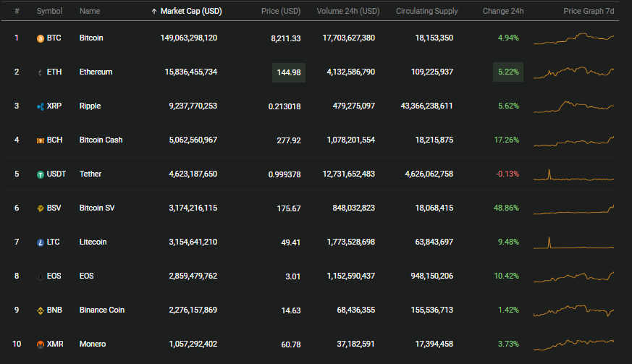Open the EOS 7-day price graph

[573, 277]
